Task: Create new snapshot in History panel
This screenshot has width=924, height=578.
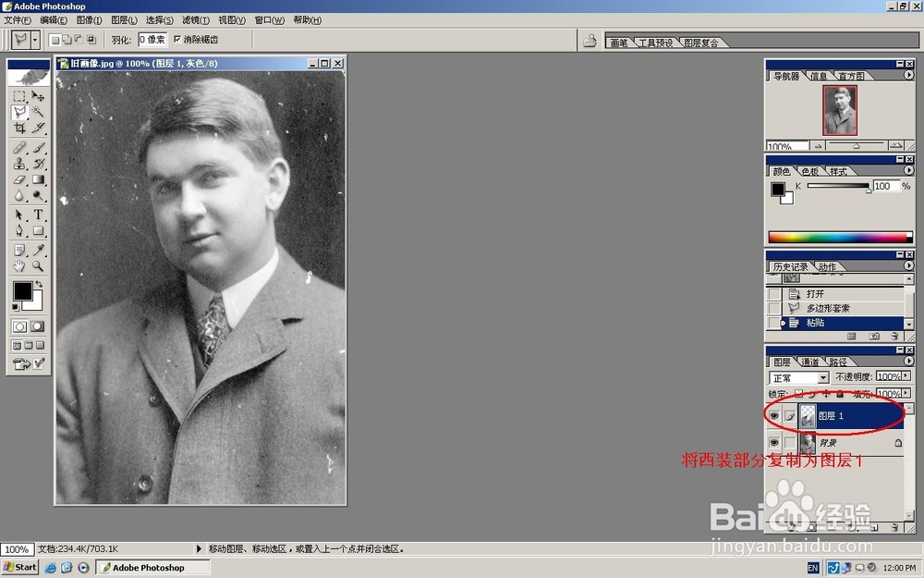Action: (x=874, y=337)
